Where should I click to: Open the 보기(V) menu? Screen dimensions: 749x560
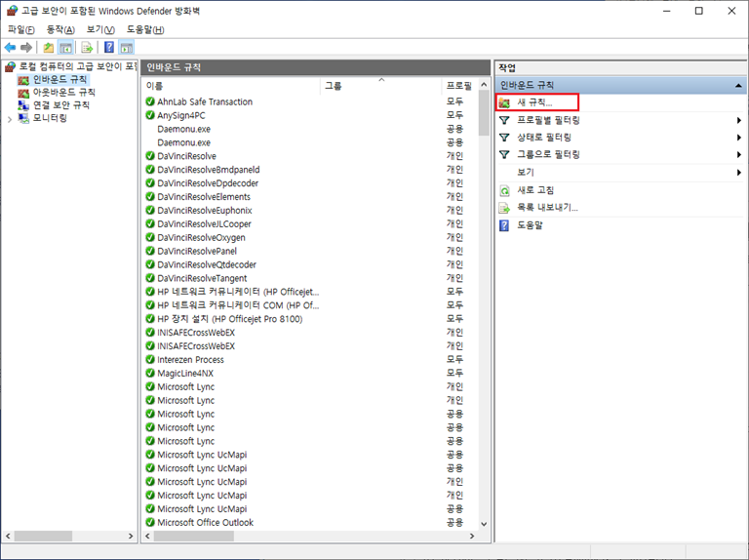100,29
